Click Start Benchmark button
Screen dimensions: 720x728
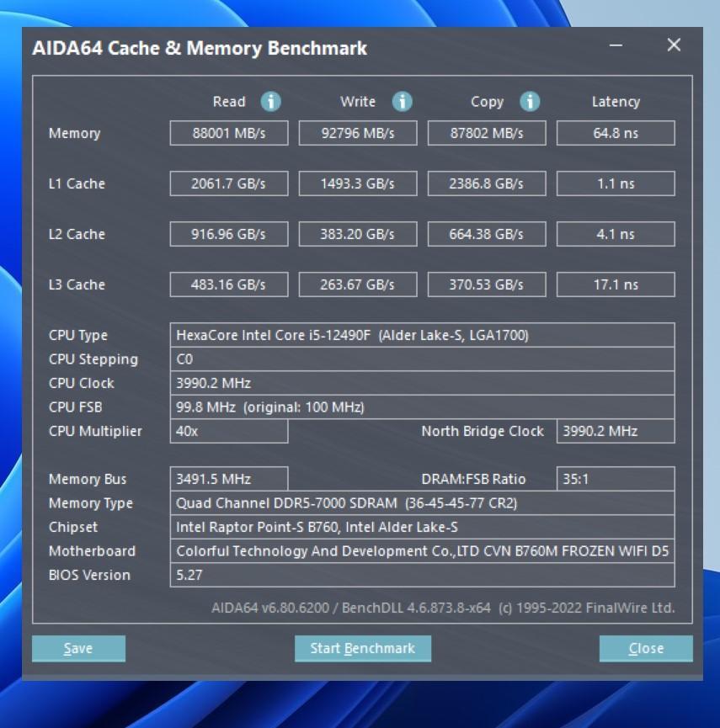click(x=362, y=648)
